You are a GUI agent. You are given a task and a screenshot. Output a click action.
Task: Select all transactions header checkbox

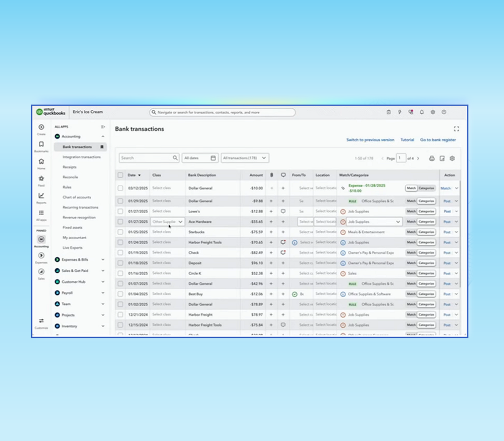[120, 175]
